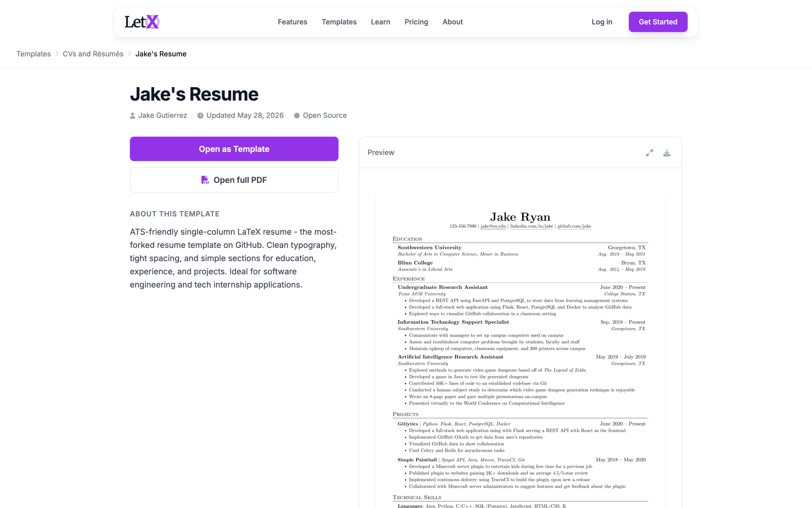Open the Templates nav item
The width and height of the screenshot is (812, 508).
point(339,22)
